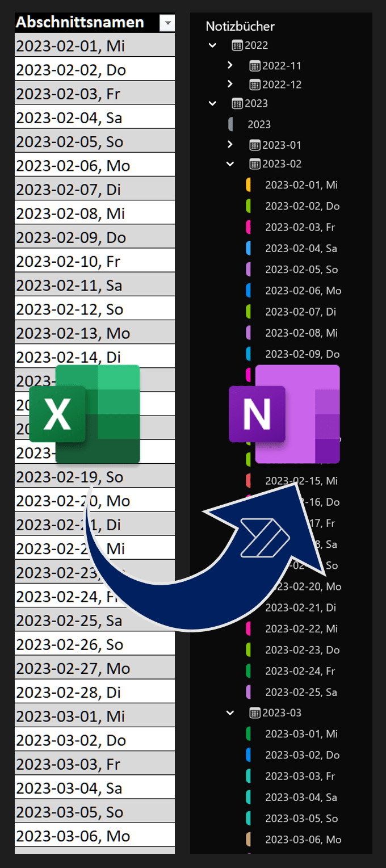This screenshot has height=868, width=386.
Task: Select Excel cell 2023-02-04, Sa
Action: (95, 116)
